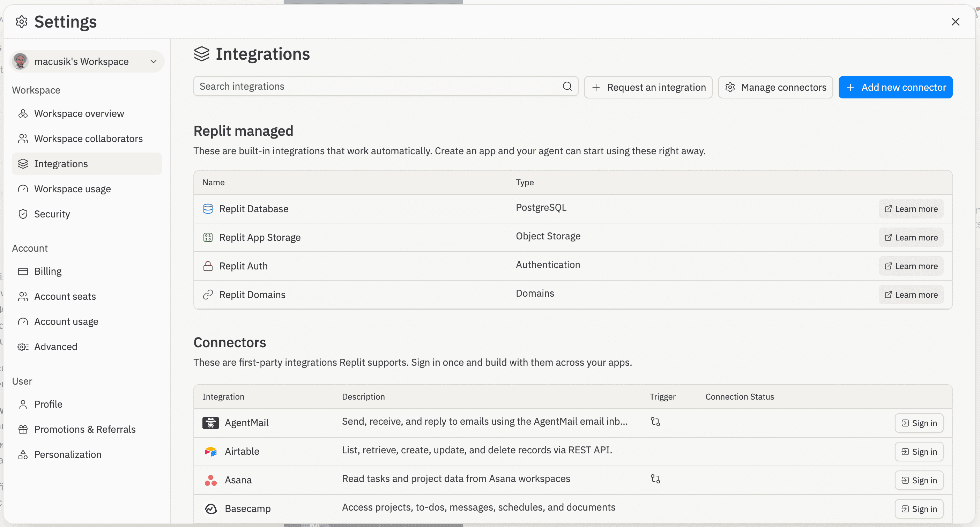Click the Asana trigger icon
980x527 pixels.
pyautogui.click(x=655, y=479)
